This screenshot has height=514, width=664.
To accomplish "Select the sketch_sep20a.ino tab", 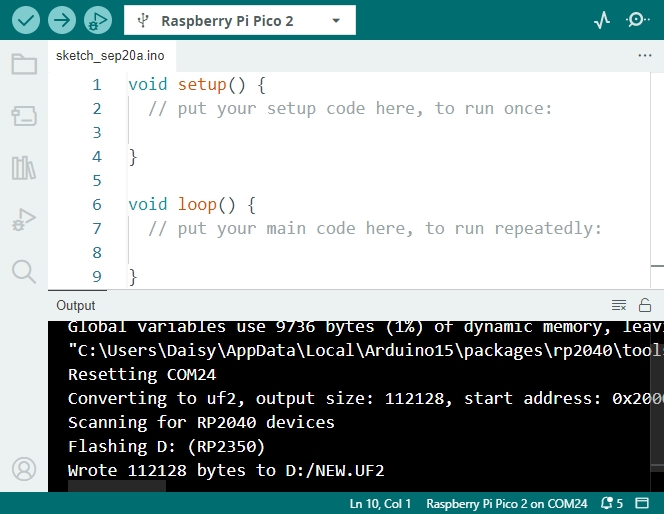I will (x=110, y=55).
